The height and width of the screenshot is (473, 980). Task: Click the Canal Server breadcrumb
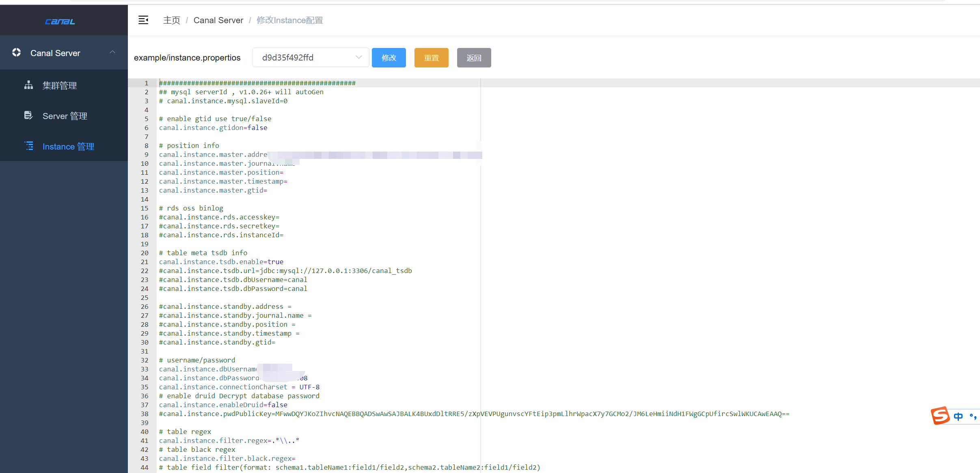point(218,20)
